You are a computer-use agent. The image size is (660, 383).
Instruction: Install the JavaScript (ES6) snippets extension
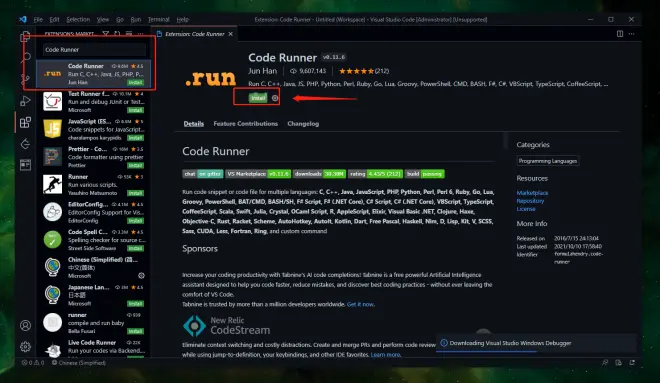tap(136, 138)
